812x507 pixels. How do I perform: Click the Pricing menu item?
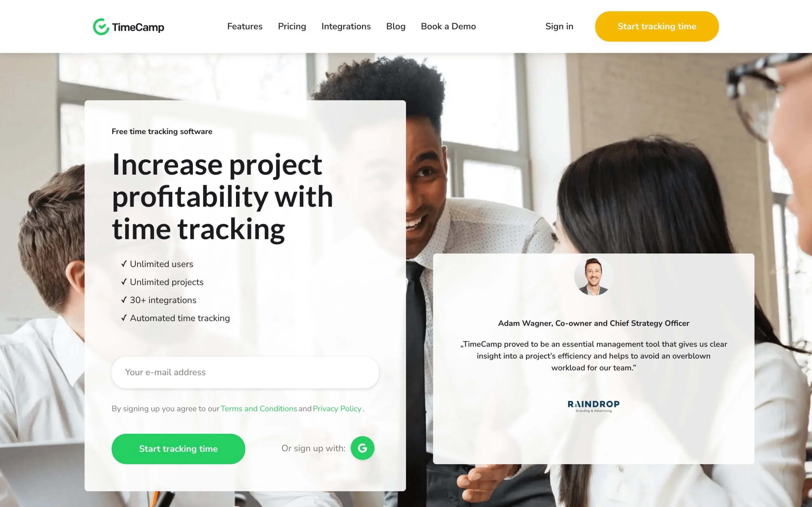coord(292,26)
